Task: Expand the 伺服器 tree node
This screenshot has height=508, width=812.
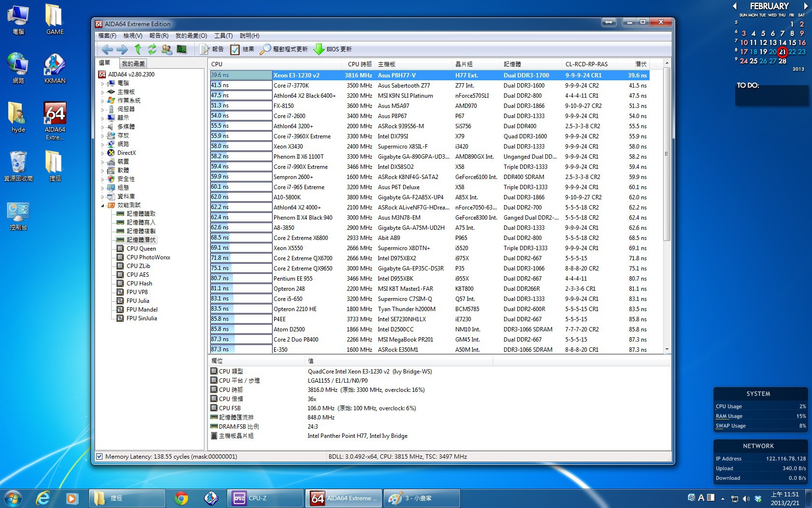Action: [102, 109]
